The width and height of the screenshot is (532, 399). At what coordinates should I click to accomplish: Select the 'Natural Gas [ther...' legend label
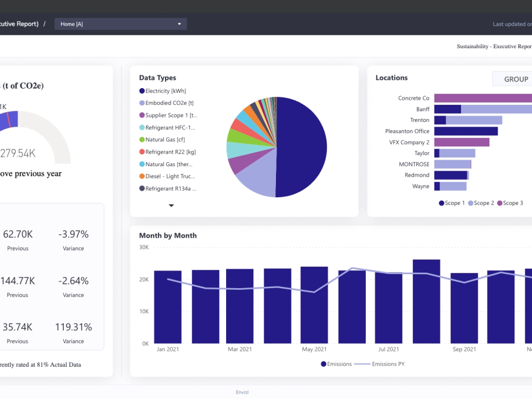169,164
